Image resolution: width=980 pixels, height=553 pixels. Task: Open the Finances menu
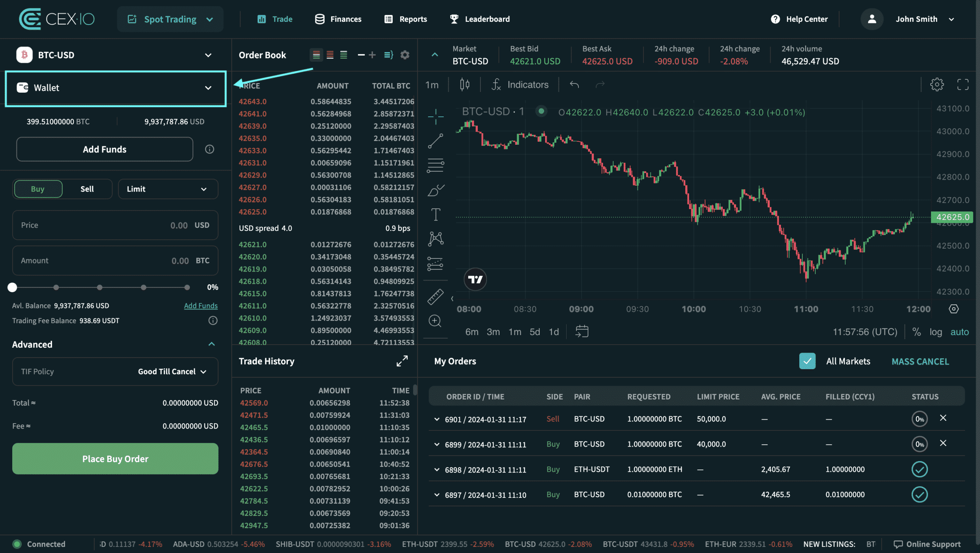coord(338,19)
